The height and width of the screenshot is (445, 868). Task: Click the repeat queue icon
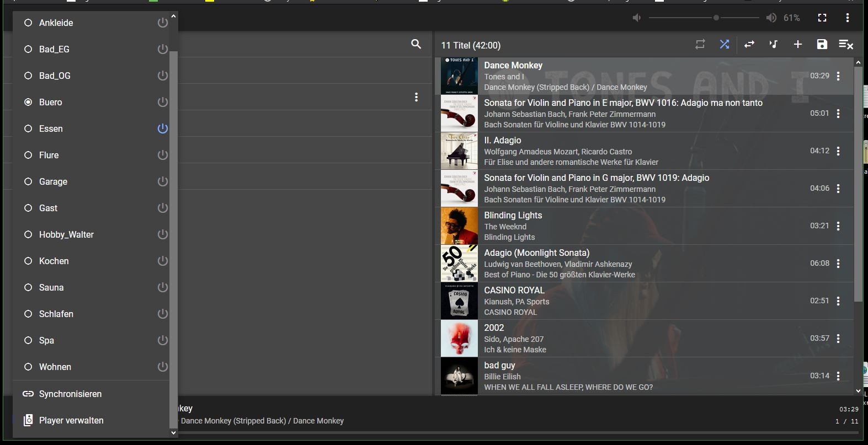click(x=700, y=45)
